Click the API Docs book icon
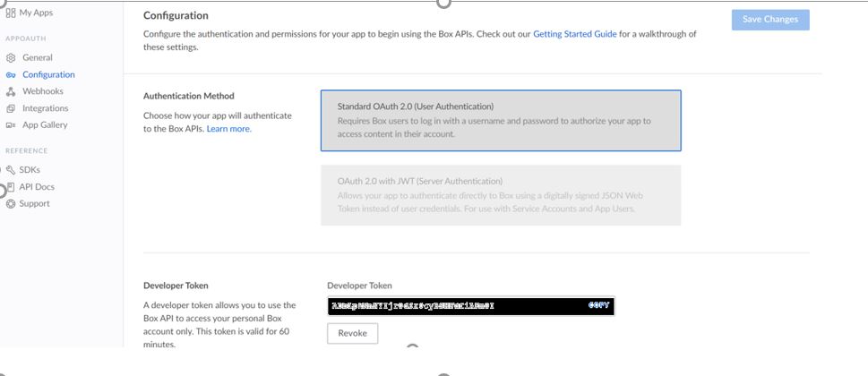The width and height of the screenshot is (868, 376). (11, 187)
